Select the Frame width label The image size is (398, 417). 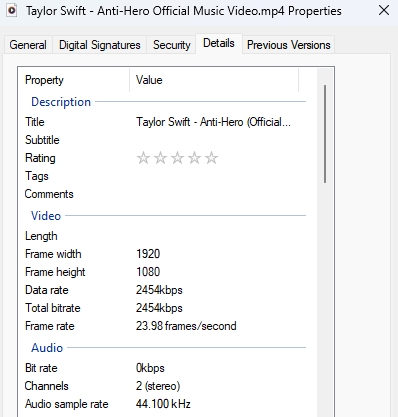coord(53,254)
